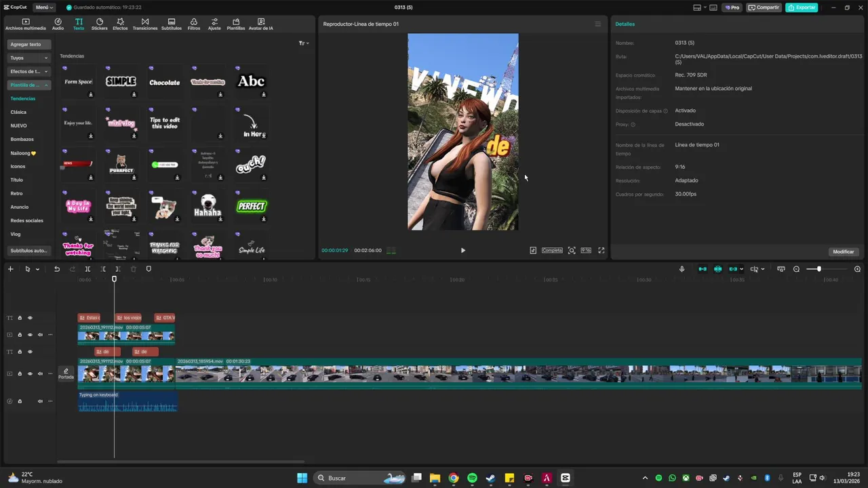Click the layout icon in the title bar
The width and height of the screenshot is (868, 488).
[x=697, y=7]
